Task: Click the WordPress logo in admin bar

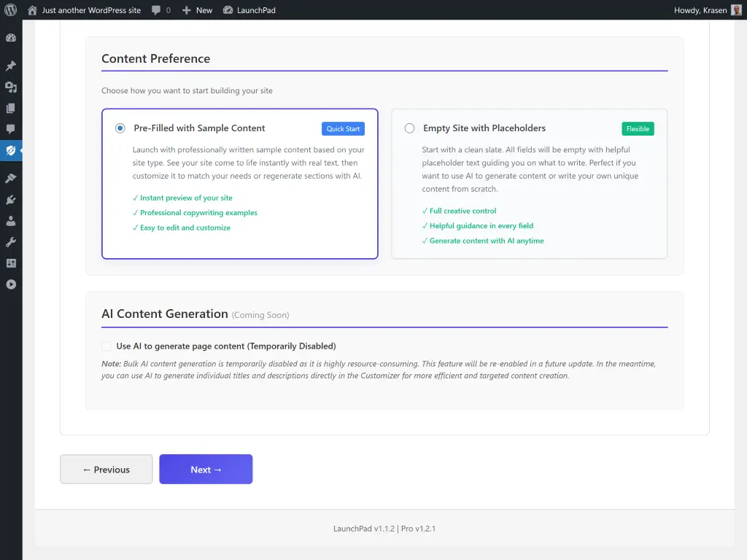Action: tap(9, 10)
